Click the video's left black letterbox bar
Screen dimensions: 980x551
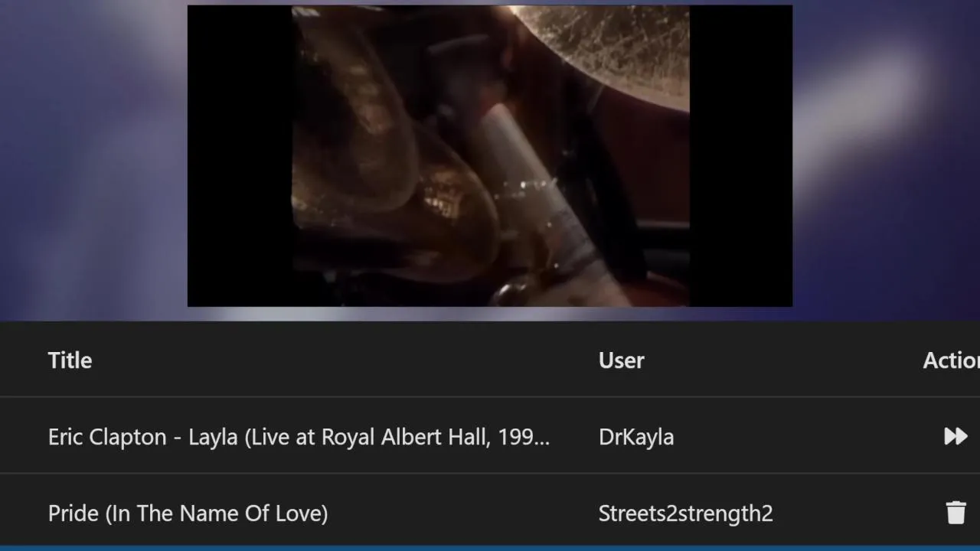tap(240, 156)
